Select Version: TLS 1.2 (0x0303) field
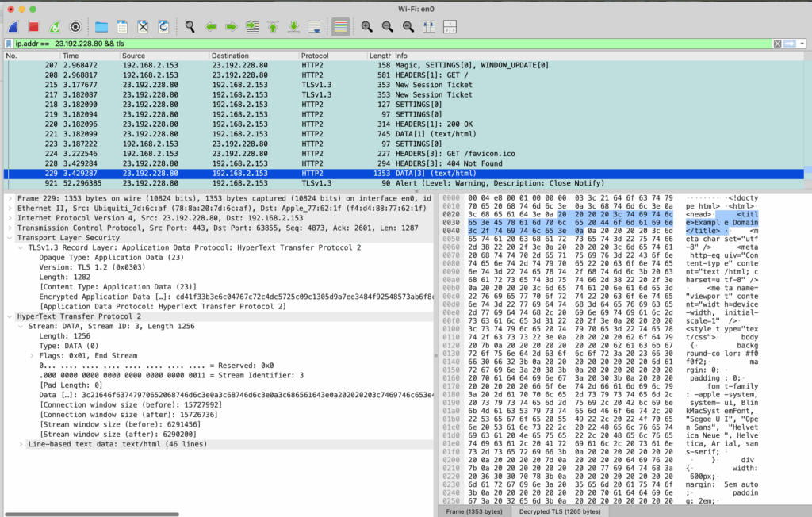This screenshot has width=812, height=517. tap(92, 267)
